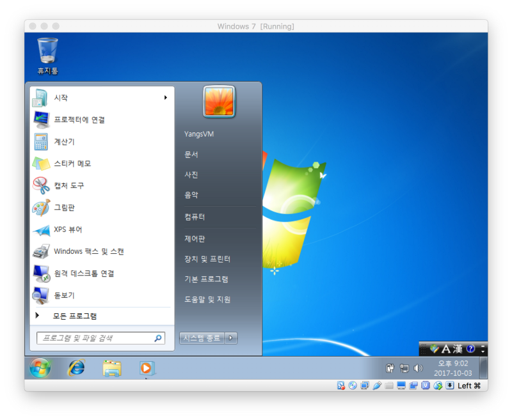Image resolution: width=512 pixels, height=420 pixels.
Task: Open XPS 뷰어
Action: 101,229
